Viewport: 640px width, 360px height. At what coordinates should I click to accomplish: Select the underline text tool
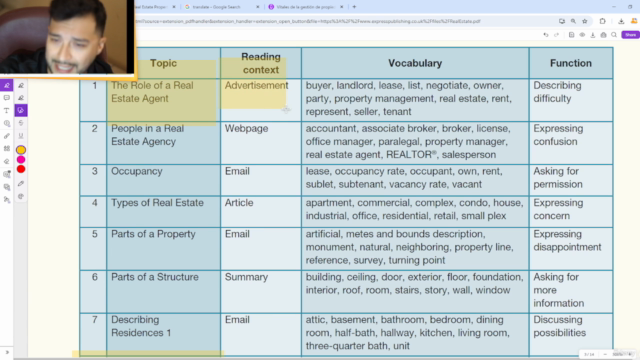point(21,136)
